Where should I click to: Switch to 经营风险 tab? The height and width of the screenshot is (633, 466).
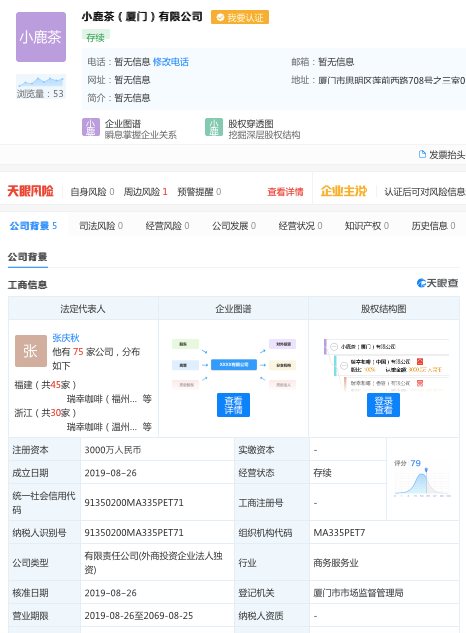click(x=168, y=226)
